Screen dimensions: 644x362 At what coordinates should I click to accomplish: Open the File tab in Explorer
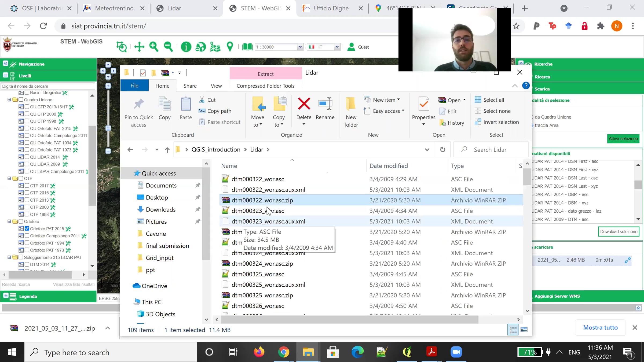point(134,86)
